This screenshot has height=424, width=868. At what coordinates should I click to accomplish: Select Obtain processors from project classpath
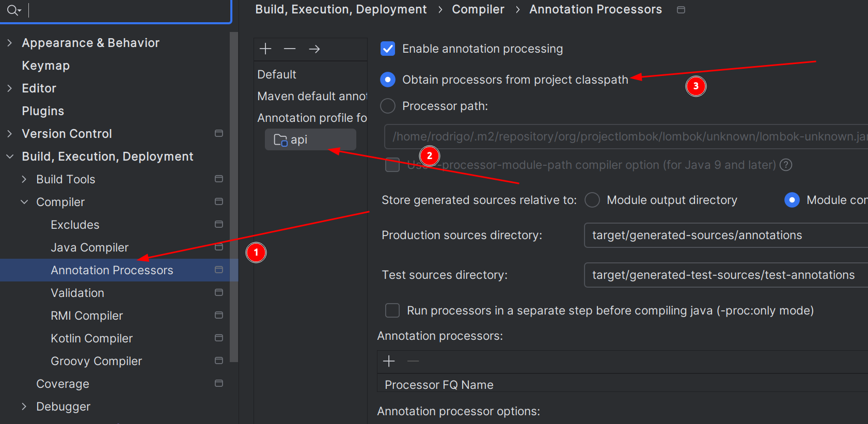point(388,80)
